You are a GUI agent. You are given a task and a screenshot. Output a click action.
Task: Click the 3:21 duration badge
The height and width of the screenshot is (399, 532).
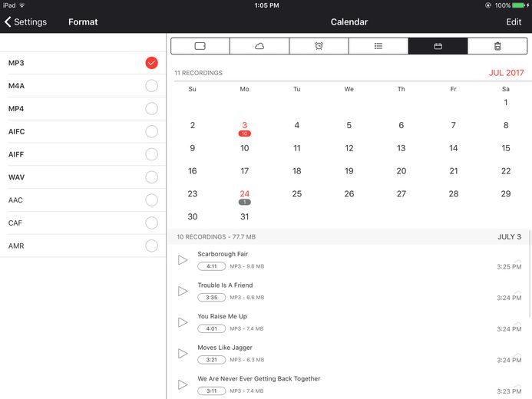tap(212, 360)
